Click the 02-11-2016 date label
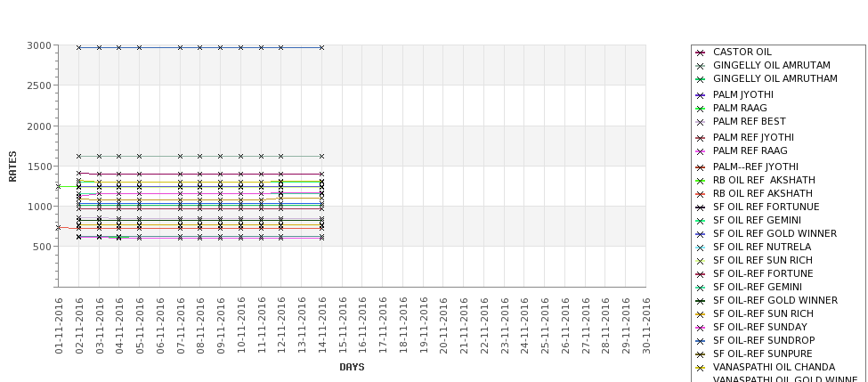Image resolution: width=868 pixels, height=382 pixels. (x=79, y=326)
